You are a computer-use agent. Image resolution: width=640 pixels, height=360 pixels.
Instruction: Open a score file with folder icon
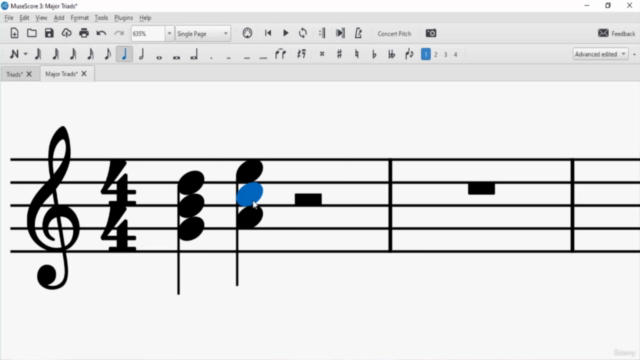[x=32, y=33]
